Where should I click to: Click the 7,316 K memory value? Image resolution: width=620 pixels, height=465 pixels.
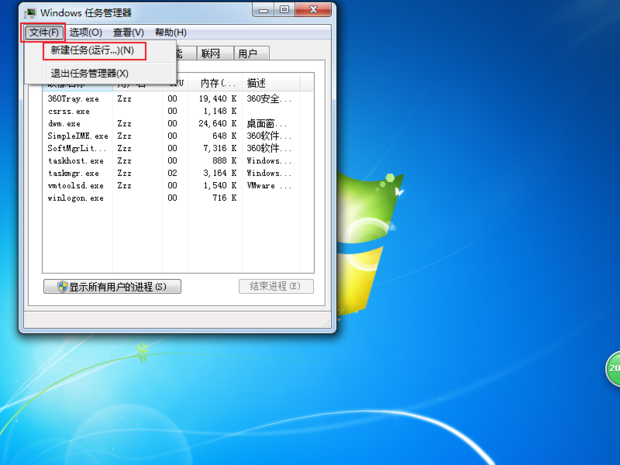[x=220, y=148]
